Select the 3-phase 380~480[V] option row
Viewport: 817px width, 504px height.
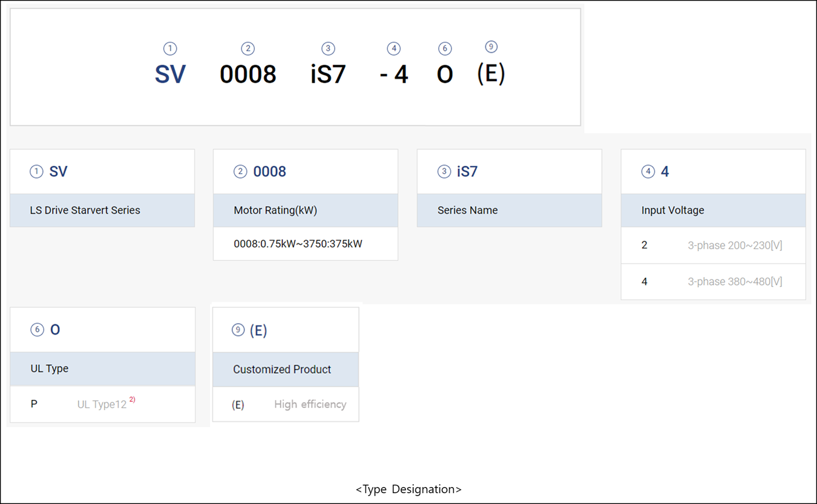pos(713,282)
